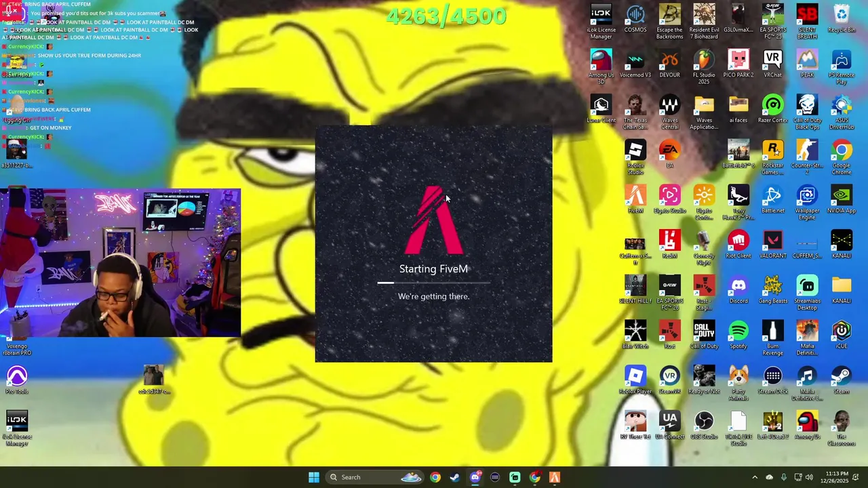Launch Elgato Studio shortcut
Screen dimensions: 868x488
(x=669, y=200)
